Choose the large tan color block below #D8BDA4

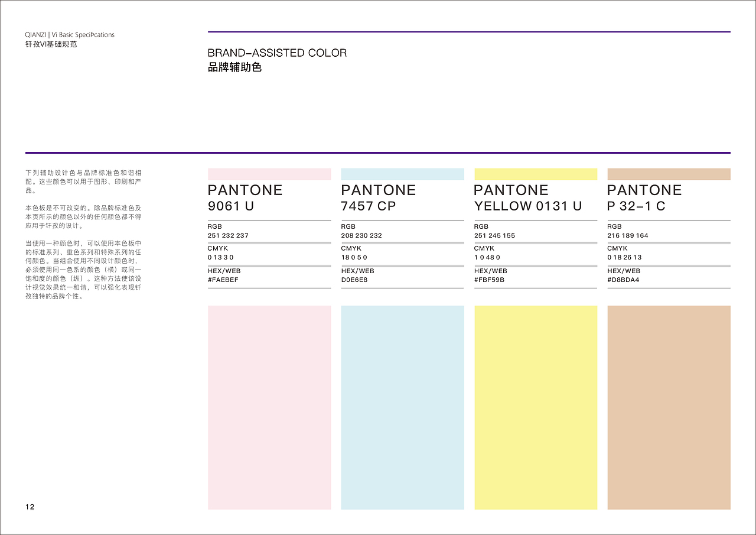point(669,407)
